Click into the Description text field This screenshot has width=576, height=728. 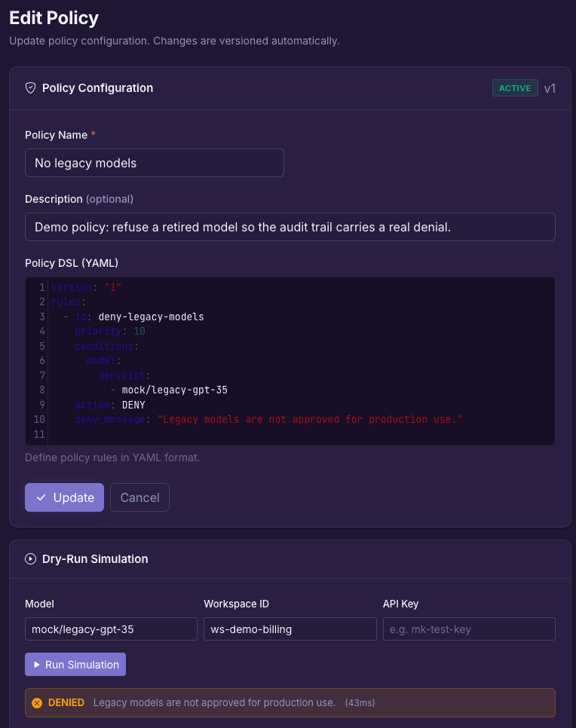290,227
